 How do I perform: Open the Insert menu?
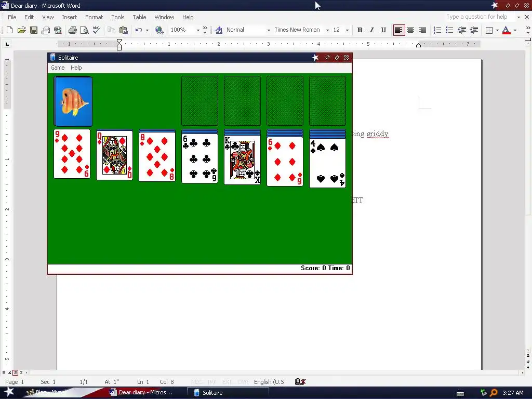pos(69,17)
